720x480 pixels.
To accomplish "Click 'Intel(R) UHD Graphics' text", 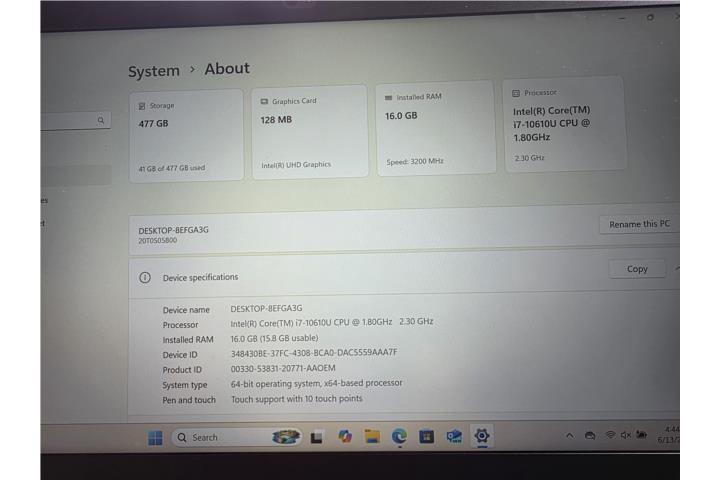I will pyautogui.click(x=296, y=164).
